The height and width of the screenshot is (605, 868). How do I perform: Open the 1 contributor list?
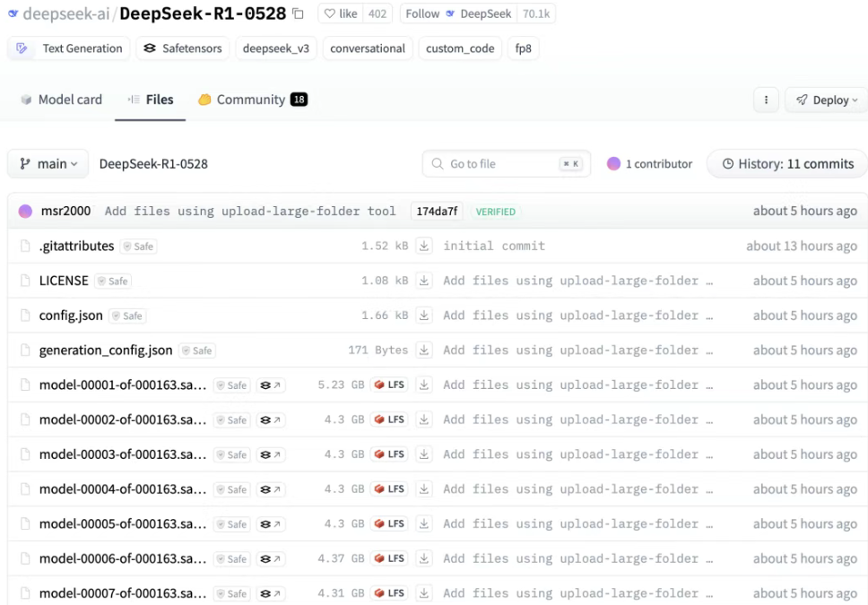(x=649, y=164)
